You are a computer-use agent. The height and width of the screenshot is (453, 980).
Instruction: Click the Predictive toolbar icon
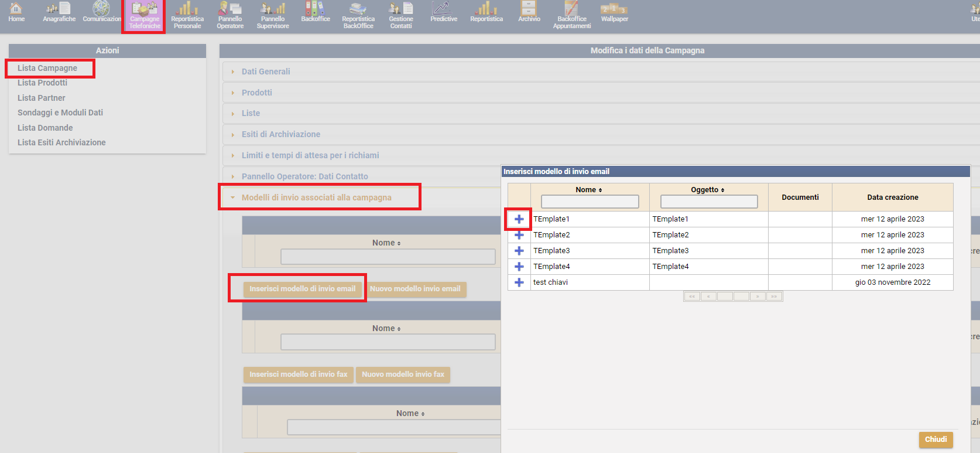click(x=443, y=12)
